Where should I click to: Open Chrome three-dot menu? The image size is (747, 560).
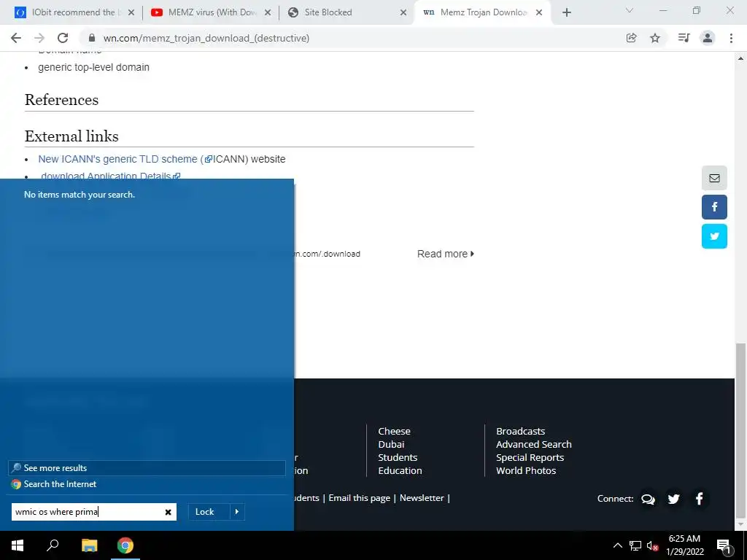pyautogui.click(x=731, y=38)
